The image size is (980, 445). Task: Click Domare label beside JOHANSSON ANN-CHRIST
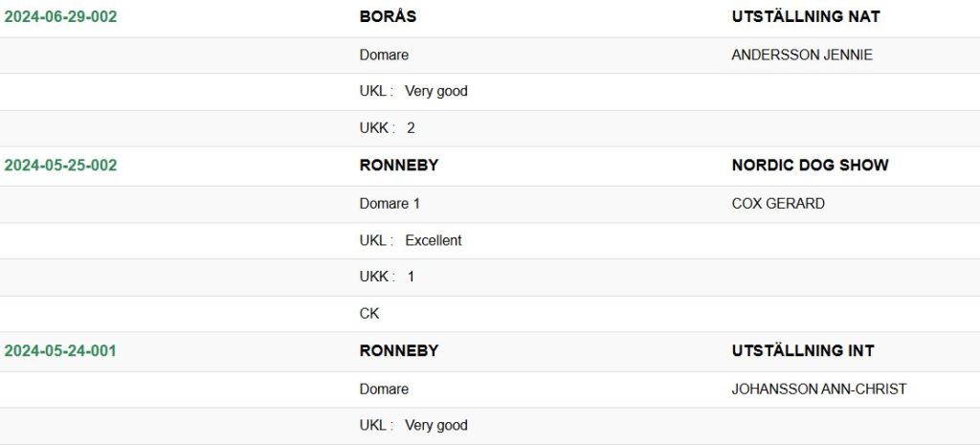(x=384, y=389)
